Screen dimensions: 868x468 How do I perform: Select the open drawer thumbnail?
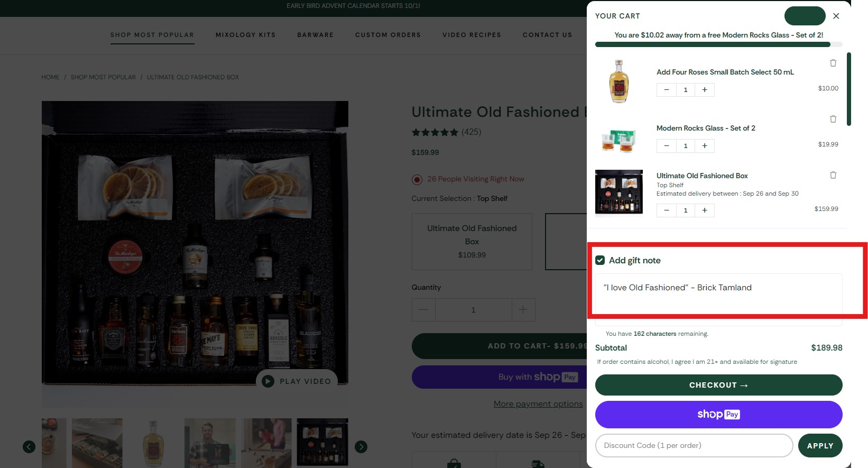(97, 443)
